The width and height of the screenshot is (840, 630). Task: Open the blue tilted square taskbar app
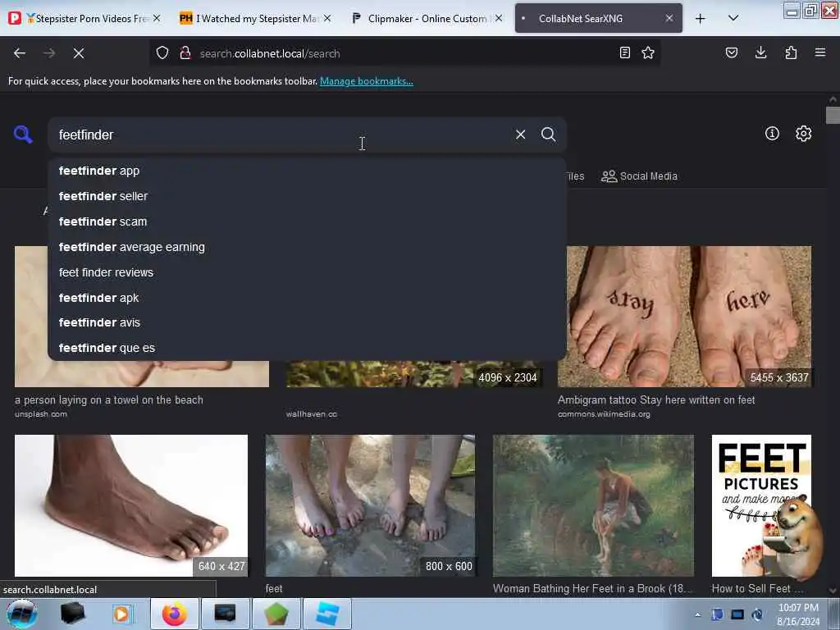click(x=326, y=614)
